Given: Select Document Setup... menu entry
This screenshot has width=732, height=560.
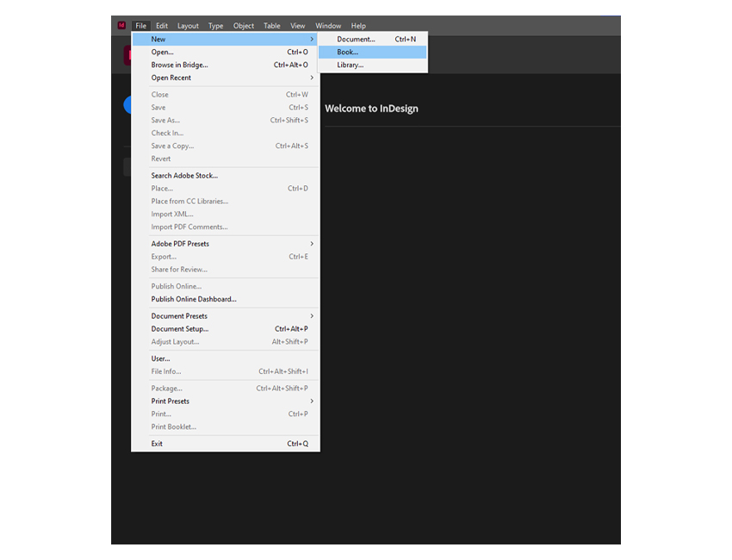Looking at the screenshot, I should click(x=226, y=329).
